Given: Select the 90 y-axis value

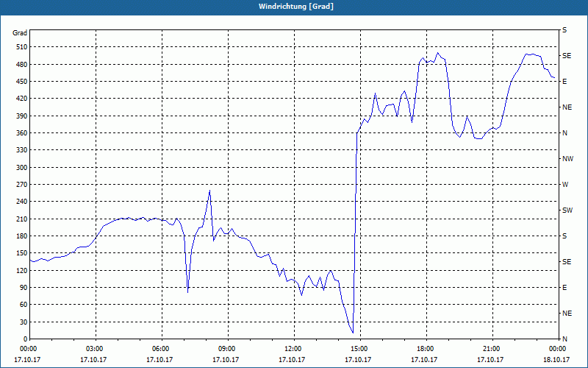Looking at the screenshot, I should click(x=24, y=288).
